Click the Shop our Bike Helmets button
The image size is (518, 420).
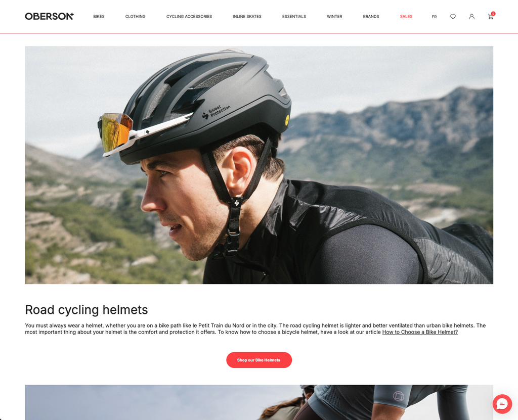259,360
